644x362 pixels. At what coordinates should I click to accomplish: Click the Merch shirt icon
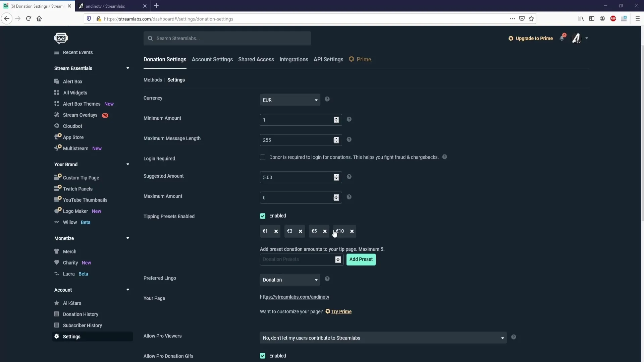(57, 251)
